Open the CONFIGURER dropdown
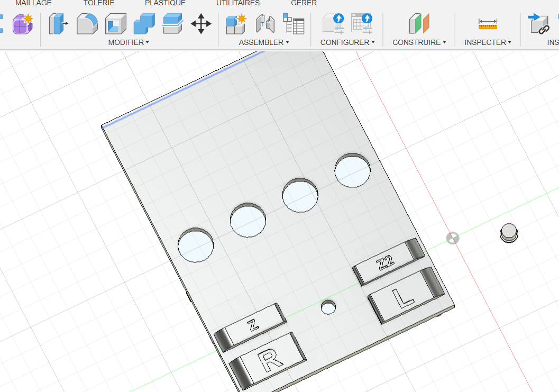This screenshot has height=392, width=559. point(347,42)
